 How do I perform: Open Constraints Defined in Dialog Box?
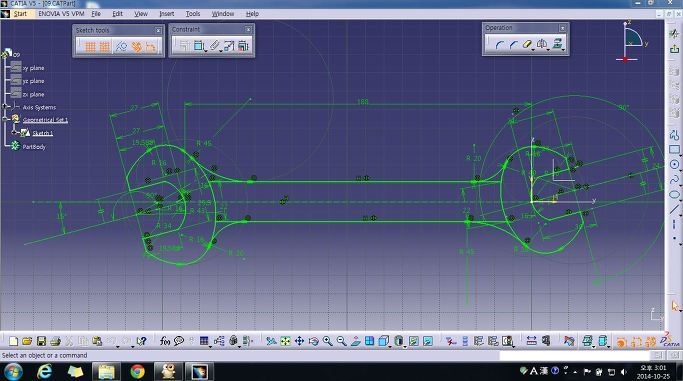click(x=184, y=45)
